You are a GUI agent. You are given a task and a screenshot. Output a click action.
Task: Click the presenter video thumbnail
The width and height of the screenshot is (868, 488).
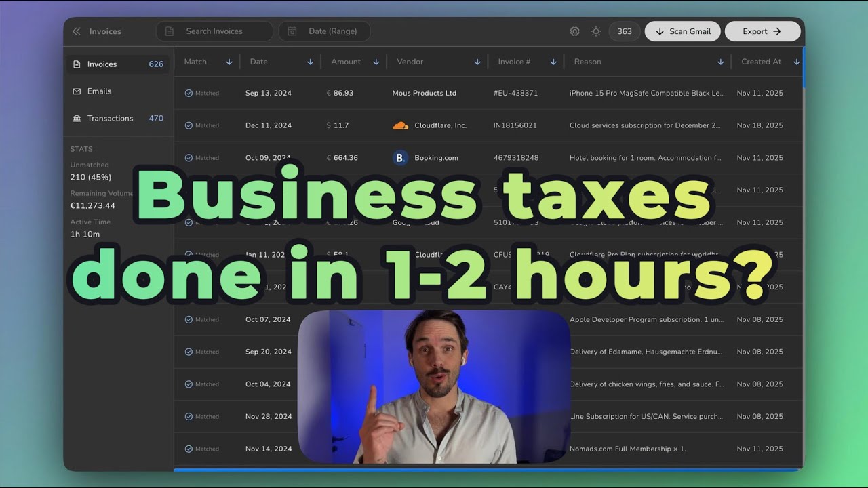pos(434,387)
